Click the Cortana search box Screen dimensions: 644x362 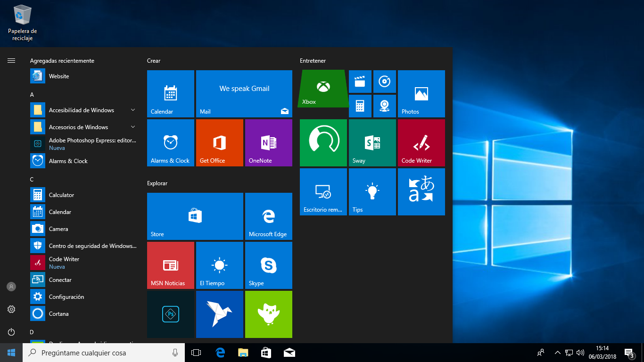103,353
